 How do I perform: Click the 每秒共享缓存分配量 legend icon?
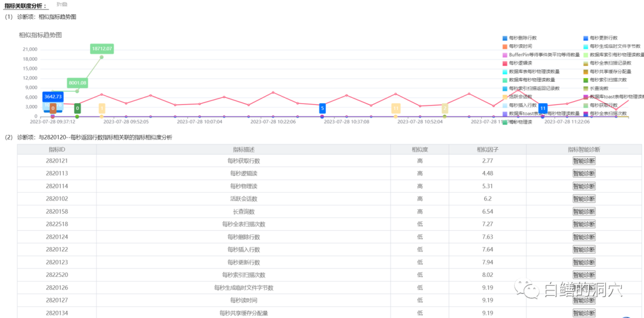pyautogui.click(x=586, y=71)
